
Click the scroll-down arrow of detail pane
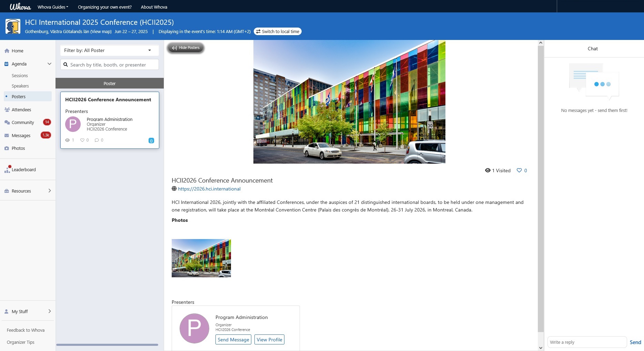(x=541, y=348)
